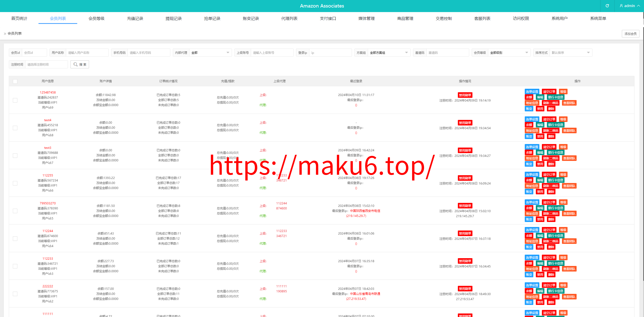Viewport: 644px width, 317px height.
Task: Click upline 111111 in 222222 row
Action: click(281, 286)
